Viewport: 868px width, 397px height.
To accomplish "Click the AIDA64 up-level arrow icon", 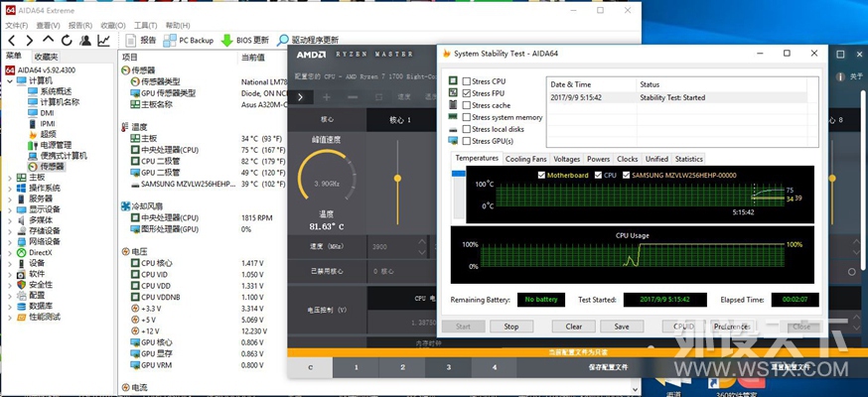I will pos(48,40).
